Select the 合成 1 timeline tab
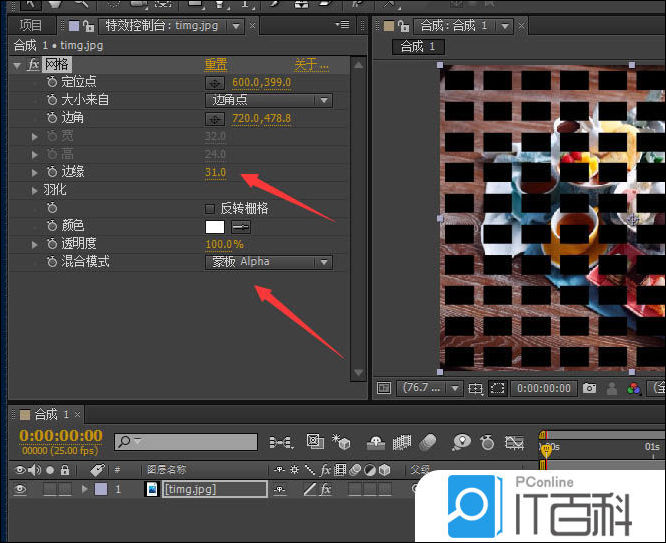Image resolution: width=666 pixels, height=543 pixels. (52, 414)
